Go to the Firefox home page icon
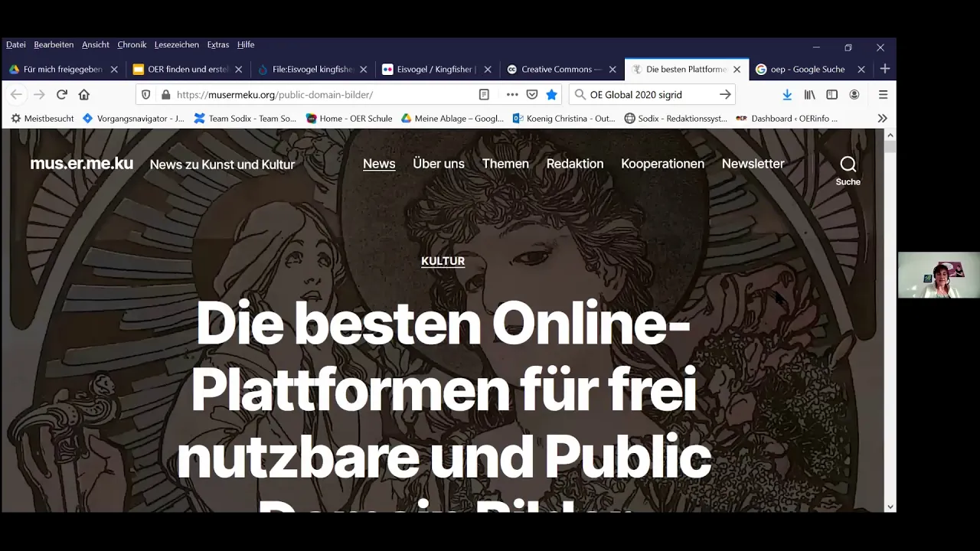The width and height of the screenshot is (980, 551). [x=84, y=94]
